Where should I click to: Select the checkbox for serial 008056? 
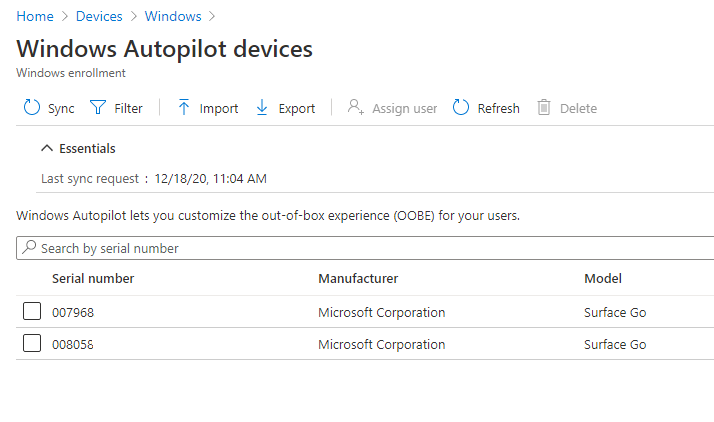click(x=32, y=344)
